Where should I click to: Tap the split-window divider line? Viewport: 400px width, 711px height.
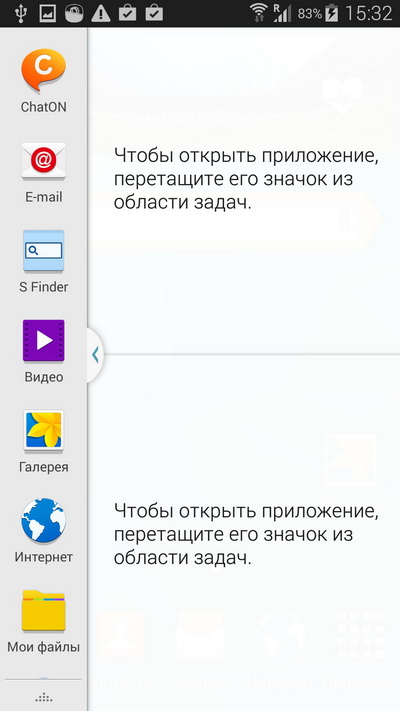(x=252, y=355)
